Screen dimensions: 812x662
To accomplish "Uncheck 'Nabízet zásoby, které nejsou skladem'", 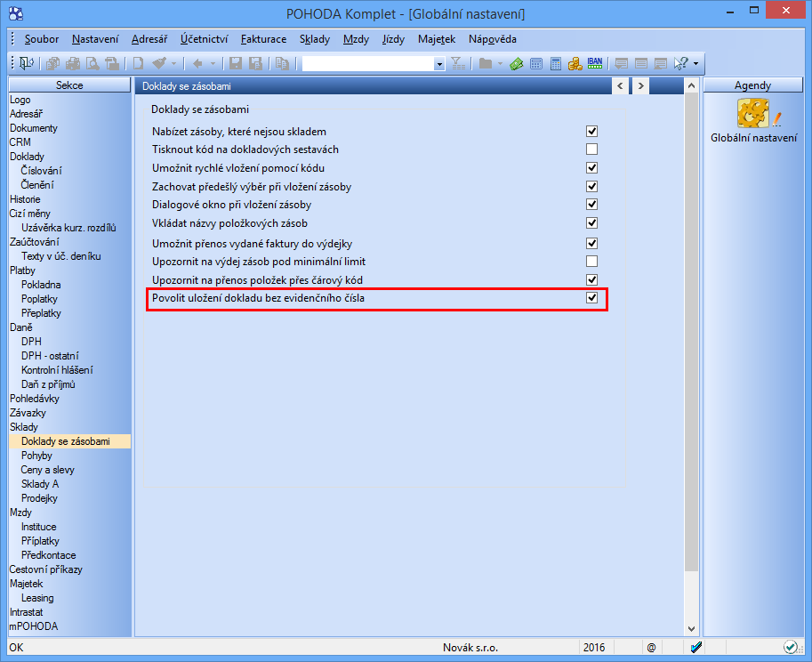I will [x=592, y=132].
